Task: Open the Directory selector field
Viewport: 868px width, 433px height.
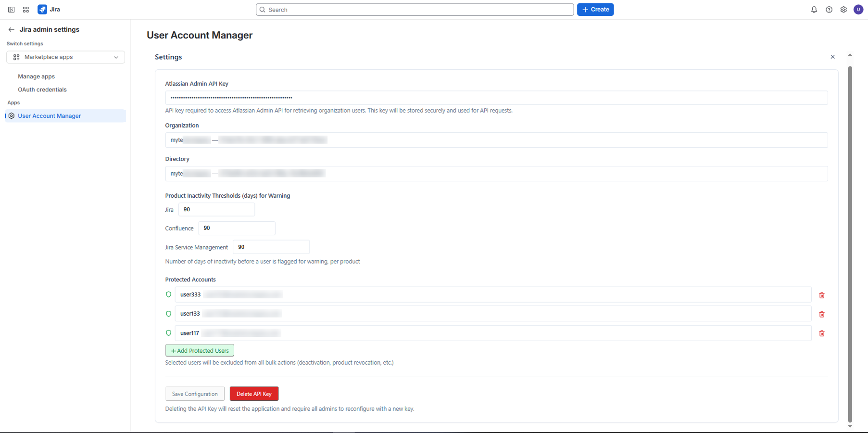Action: [496, 174]
